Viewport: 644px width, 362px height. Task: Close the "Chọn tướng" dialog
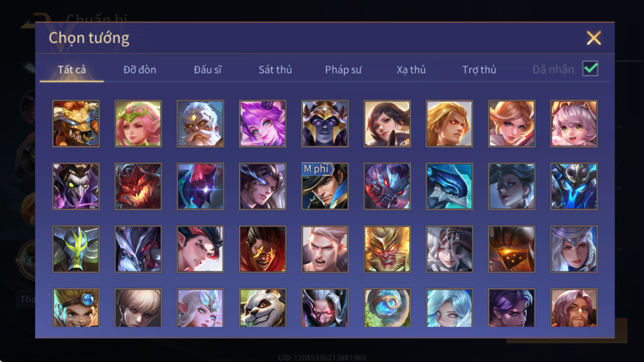point(594,38)
